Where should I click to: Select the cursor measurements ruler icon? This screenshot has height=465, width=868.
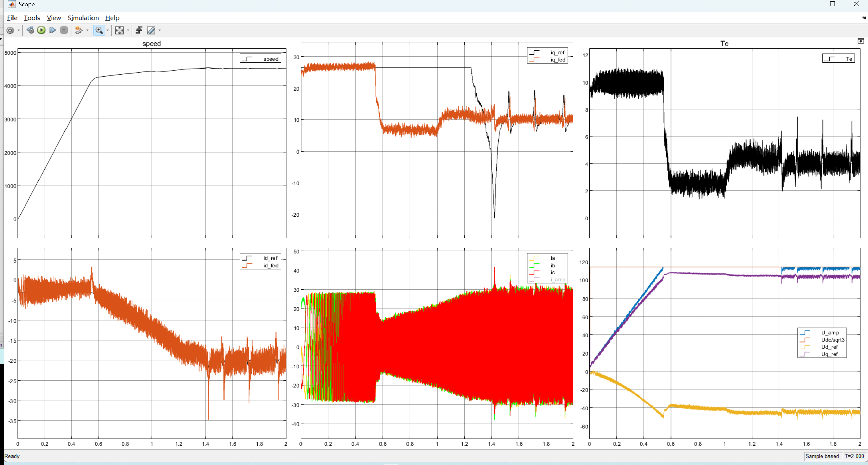151,30
